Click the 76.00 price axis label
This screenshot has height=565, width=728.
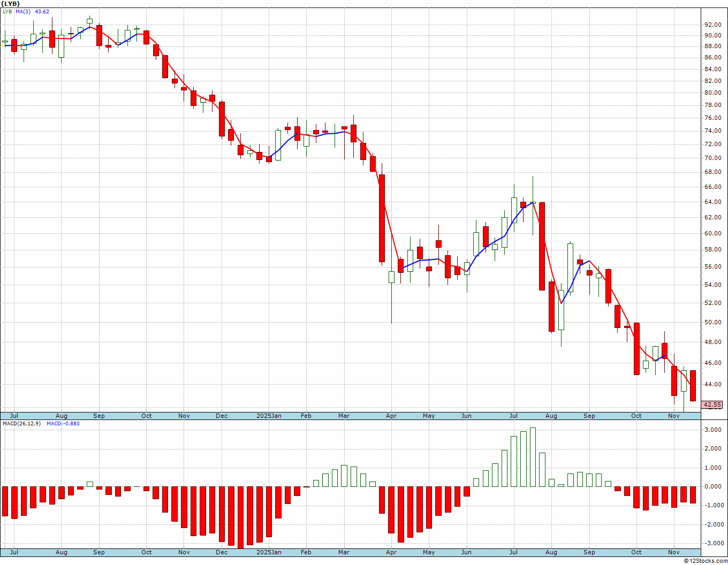712,118
